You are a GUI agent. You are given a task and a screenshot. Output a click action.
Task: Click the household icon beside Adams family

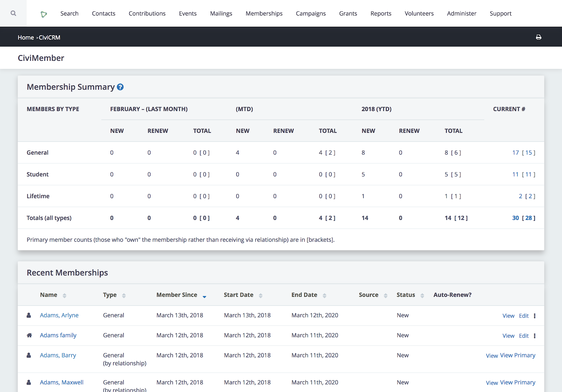29,335
